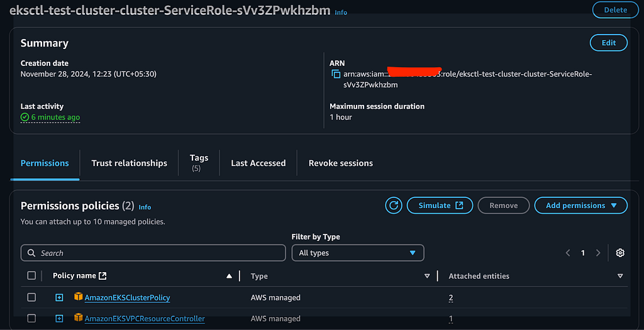The width and height of the screenshot is (644, 330).
Task: Open the Tags tab
Action: pyautogui.click(x=199, y=163)
